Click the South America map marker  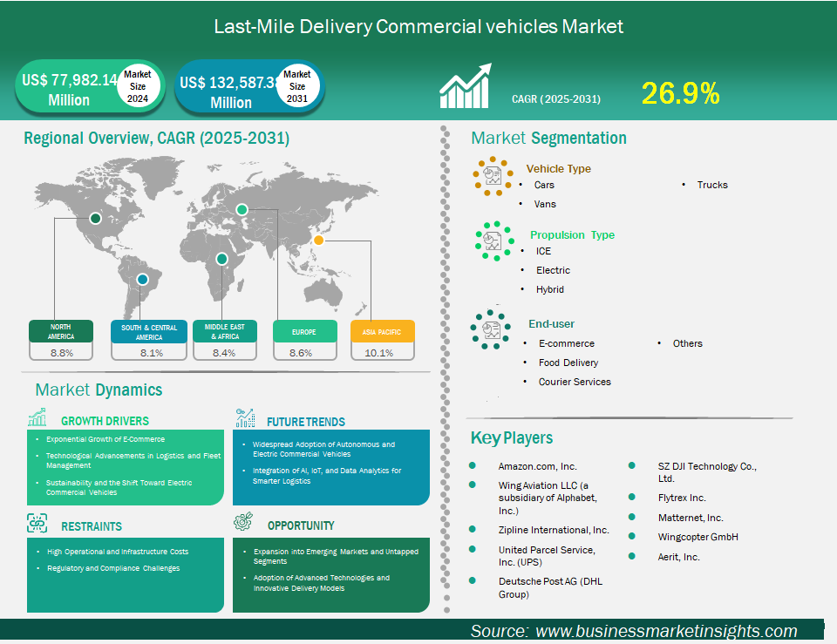142,279
